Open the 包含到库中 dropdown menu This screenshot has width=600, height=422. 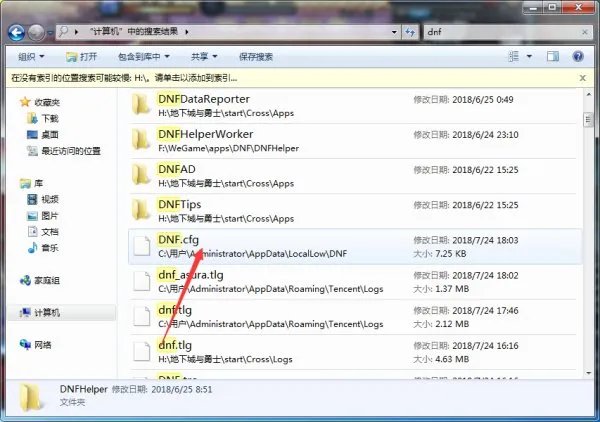[143, 57]
